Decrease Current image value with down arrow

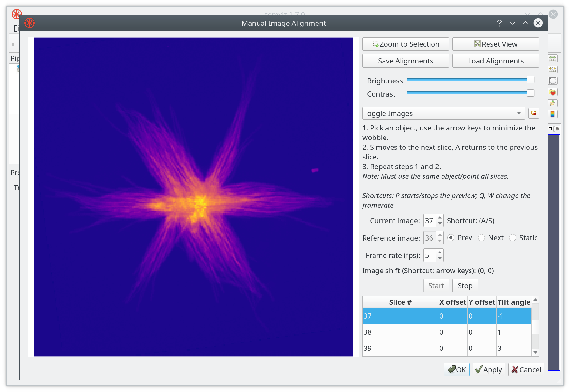pyautogui.click(x=440, y=224)
